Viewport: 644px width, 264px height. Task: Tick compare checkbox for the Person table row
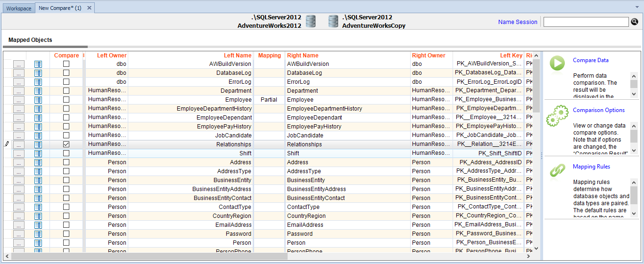point(66,242)
